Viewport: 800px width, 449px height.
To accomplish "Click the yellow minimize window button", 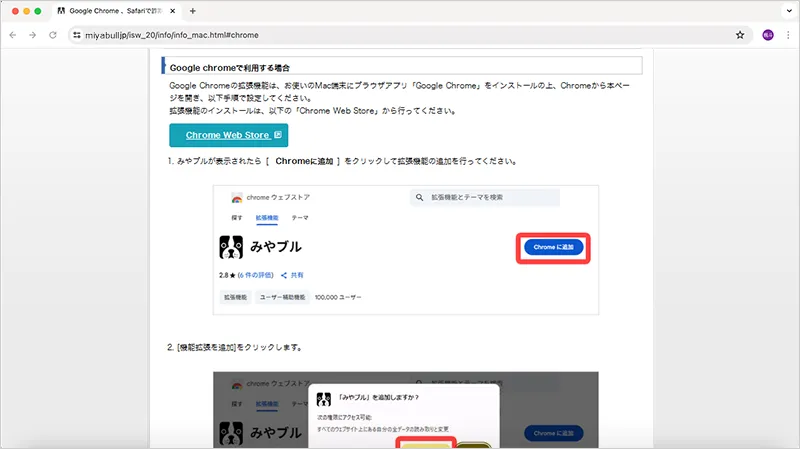I will (x=27, y=11).
